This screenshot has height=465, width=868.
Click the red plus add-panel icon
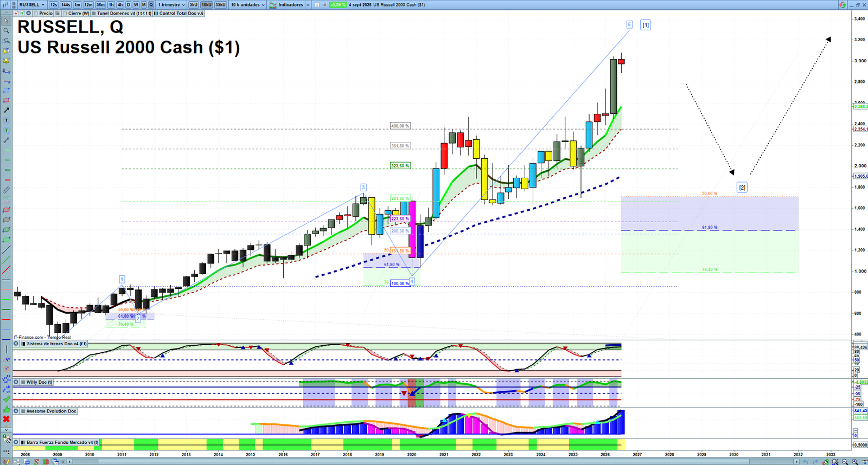click(16, 13)
